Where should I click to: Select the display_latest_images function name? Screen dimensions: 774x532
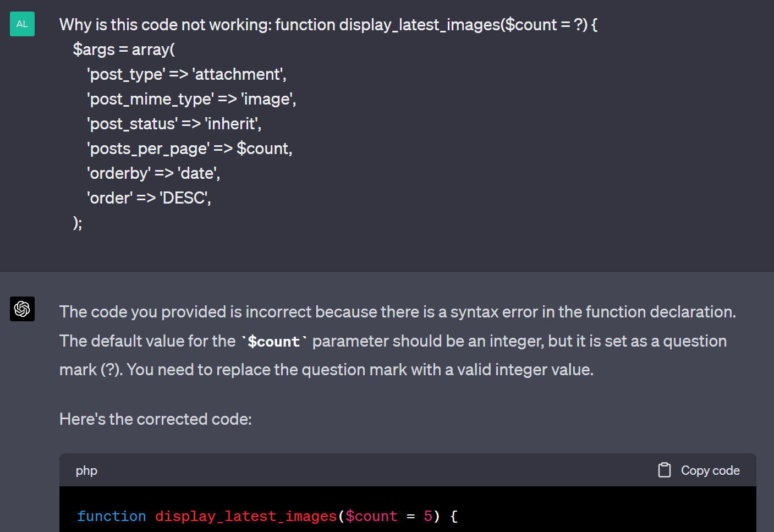(x=246, y=516)
